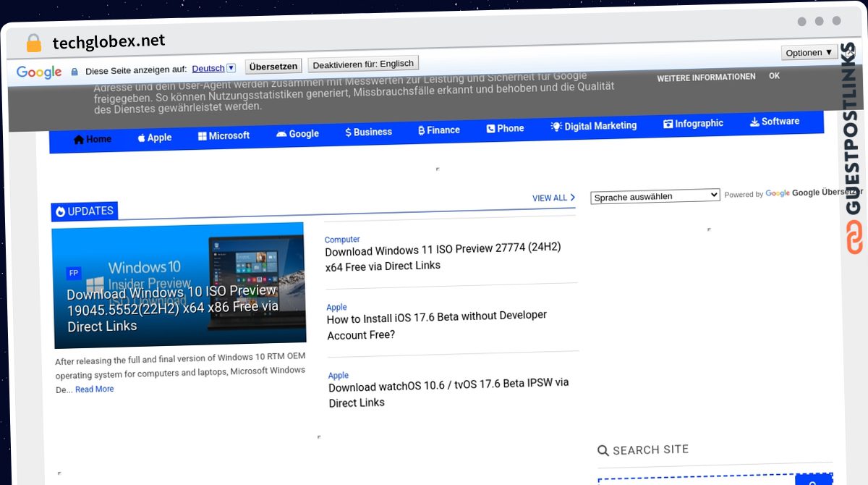Click the Google logo in the translate bar
The image size is (868, 485).
(39, 72)
